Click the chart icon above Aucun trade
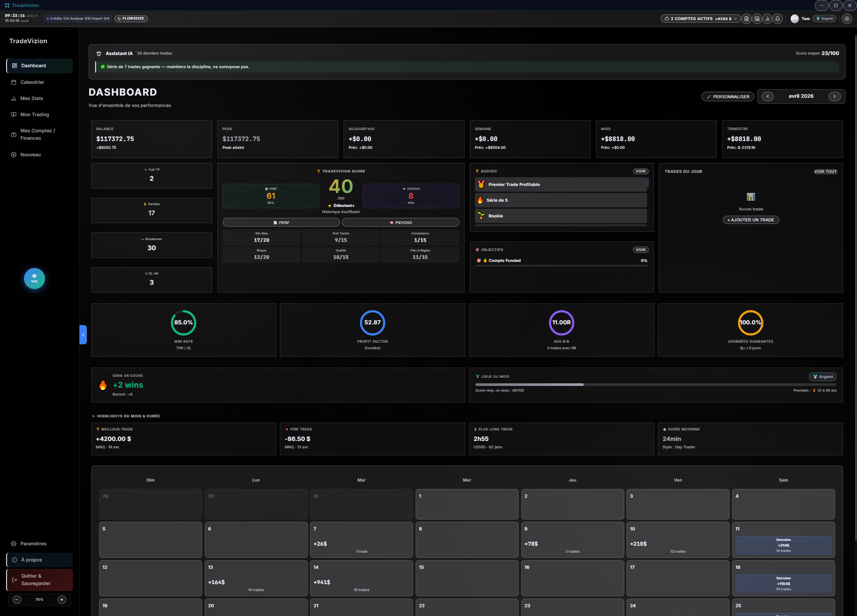This screenshot has width=857, height=616. [x=751, y=197]
